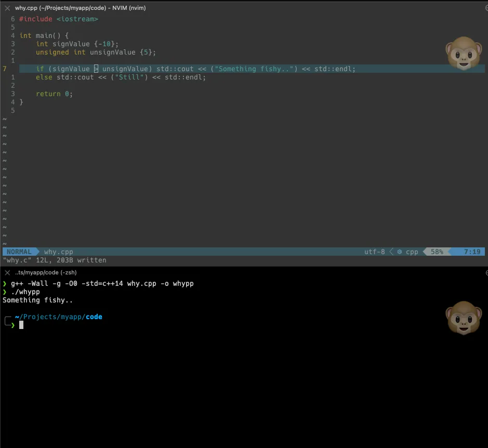
Task: Click the why.cpp filename in statusline
Action: [58, 252]
